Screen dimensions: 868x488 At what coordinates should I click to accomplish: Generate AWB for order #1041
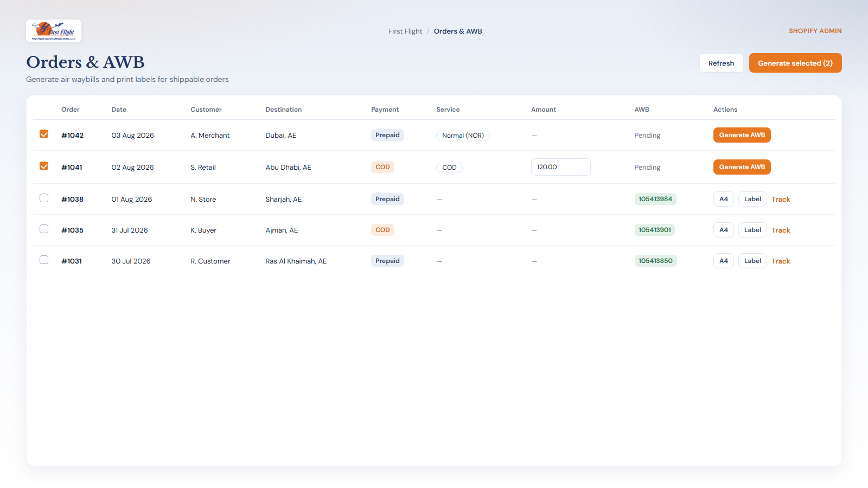point(742,167)
